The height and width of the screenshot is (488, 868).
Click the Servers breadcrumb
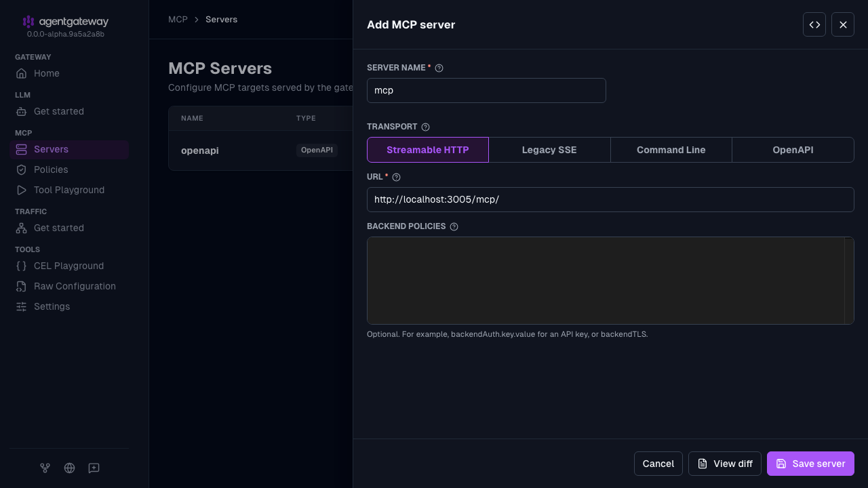click(222, 20)
